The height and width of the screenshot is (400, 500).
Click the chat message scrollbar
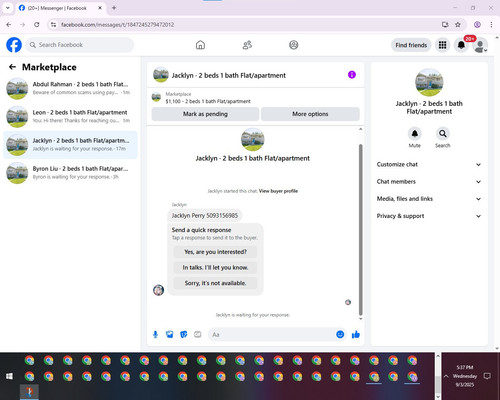(360, 229)
